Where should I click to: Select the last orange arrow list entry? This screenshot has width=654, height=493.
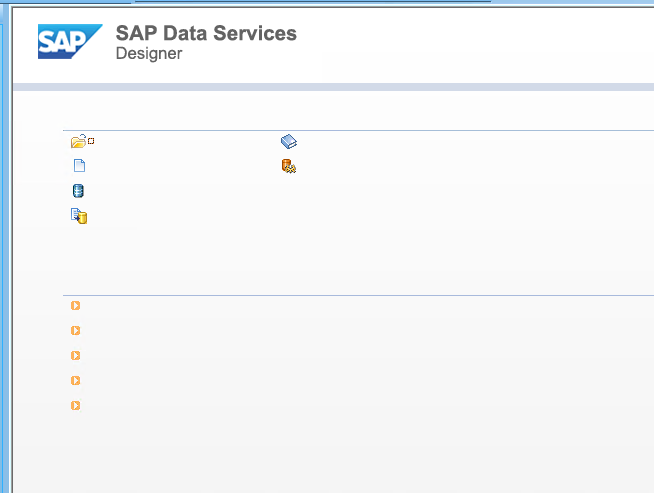[75, 405]
